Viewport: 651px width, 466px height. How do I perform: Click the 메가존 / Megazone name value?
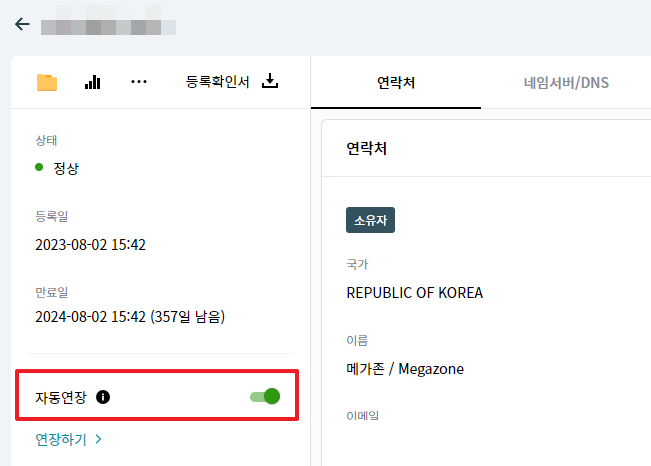point(405,369)
